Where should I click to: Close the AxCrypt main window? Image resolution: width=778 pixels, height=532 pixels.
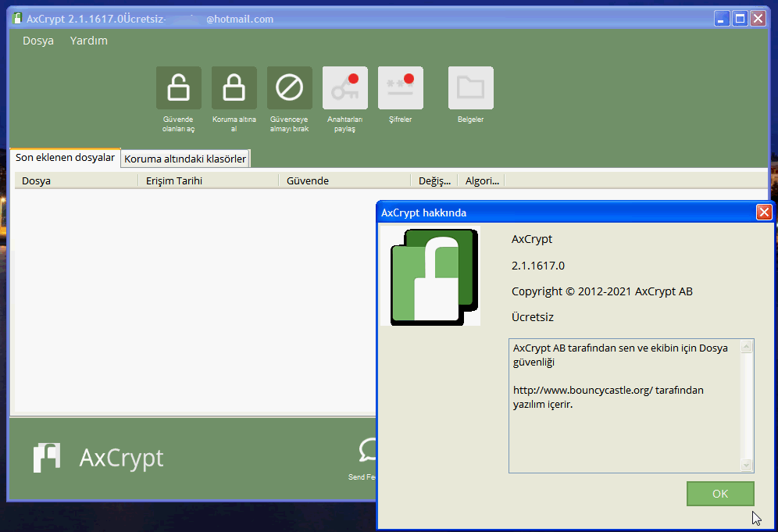coord(758,19)
